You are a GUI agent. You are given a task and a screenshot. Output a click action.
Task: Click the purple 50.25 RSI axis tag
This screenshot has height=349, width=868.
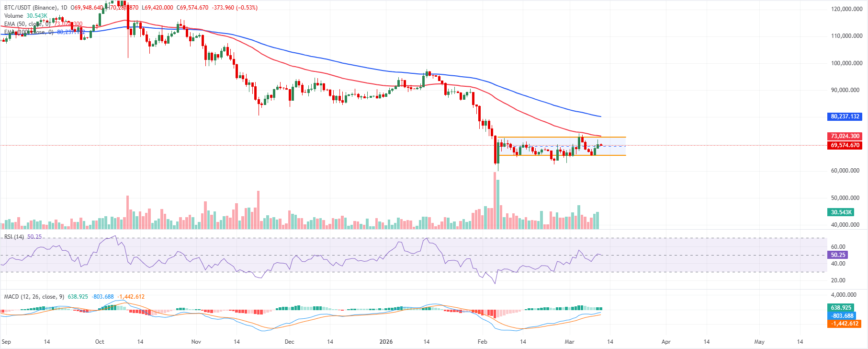pos(838,255)
